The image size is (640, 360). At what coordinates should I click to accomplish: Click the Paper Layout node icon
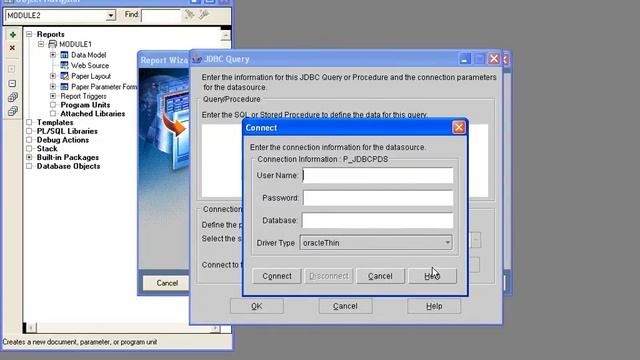(x=64, y=76)
